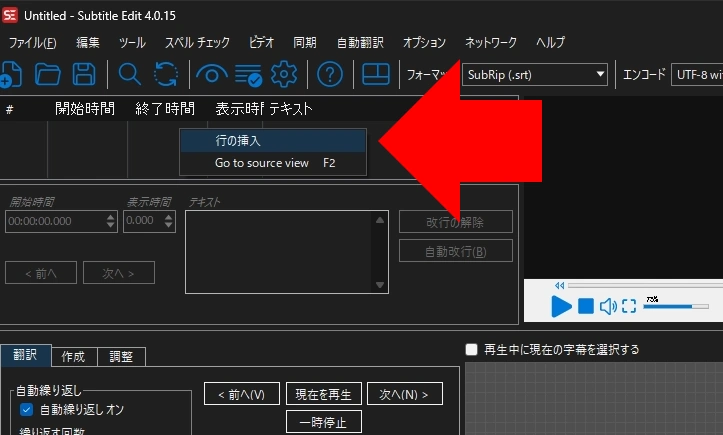The image size is (723, 435).
Task: Save the subtitle with floppy disk icon
Action: click(84, 74)
